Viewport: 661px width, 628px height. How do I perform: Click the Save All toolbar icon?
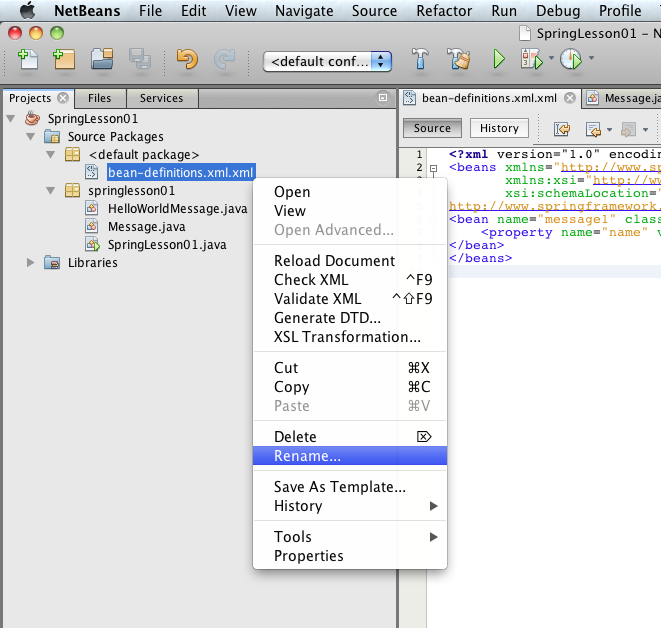point(140,59)
